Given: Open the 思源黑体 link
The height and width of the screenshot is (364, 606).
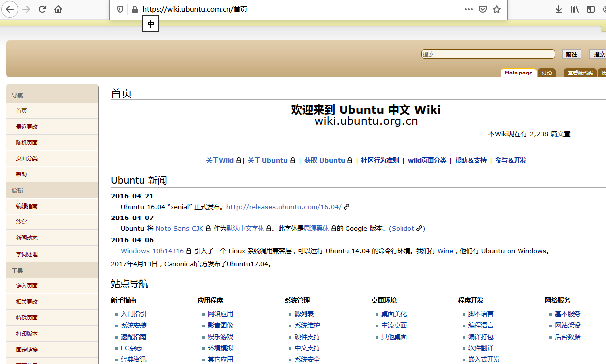Looking at the screenshot, I should point(316,229).
